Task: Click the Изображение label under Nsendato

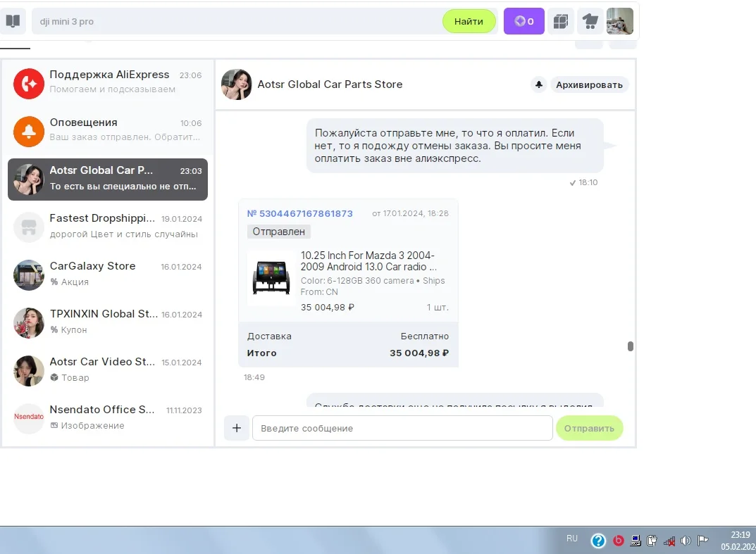Action: coord(87,425)
